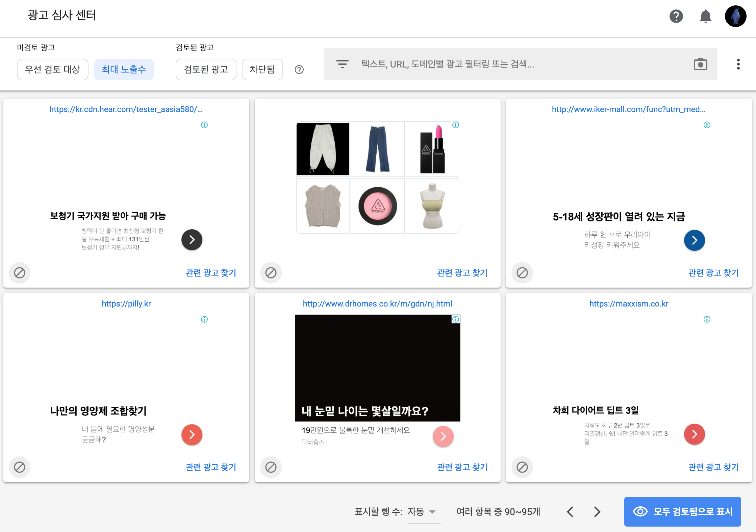This screenshot has height=532, width=756.
Task: Go to the previous page of ads
Action: click(x=570, y=512)
